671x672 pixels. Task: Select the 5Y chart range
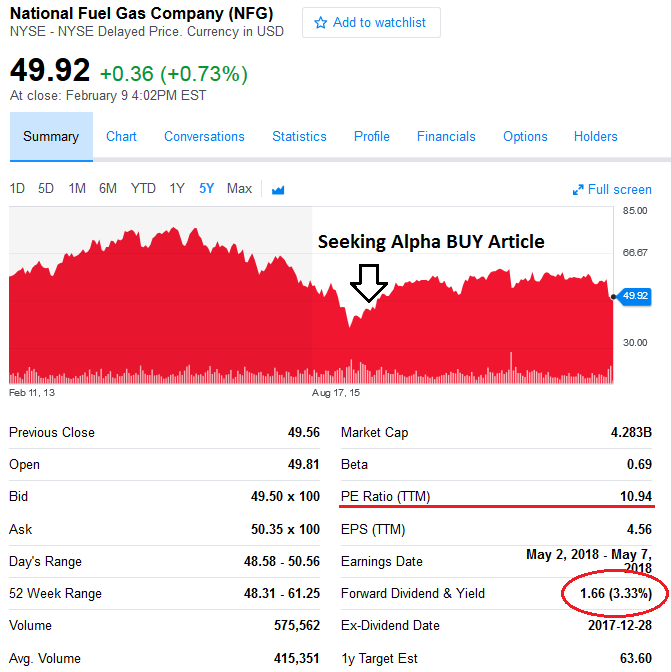click(206, 189)
